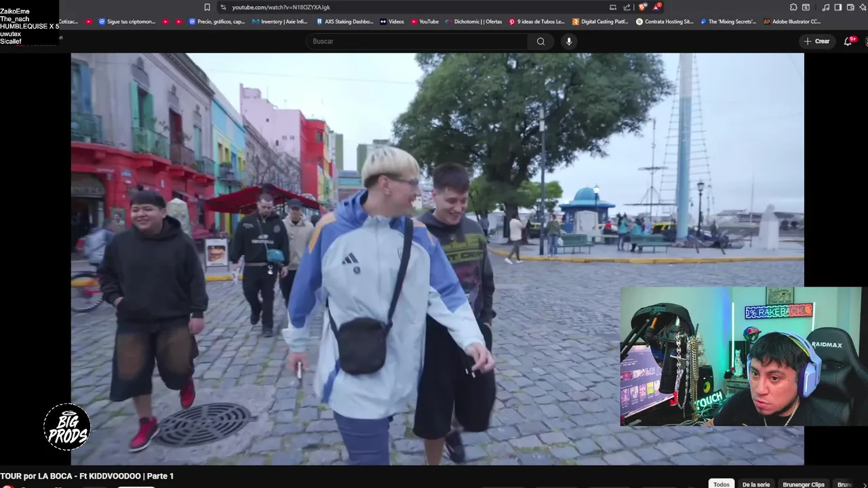Viewport: 868px width, 488px height.
Task: Select the Todos filter chip
Action: click(x=722, y=484)
